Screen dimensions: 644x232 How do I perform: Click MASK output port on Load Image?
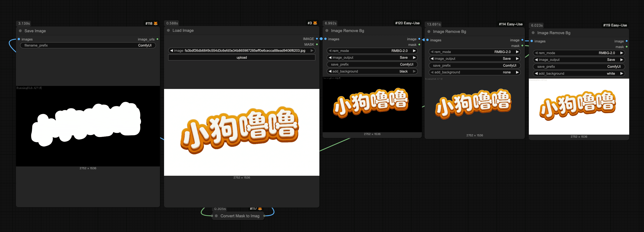coord(317,44)
